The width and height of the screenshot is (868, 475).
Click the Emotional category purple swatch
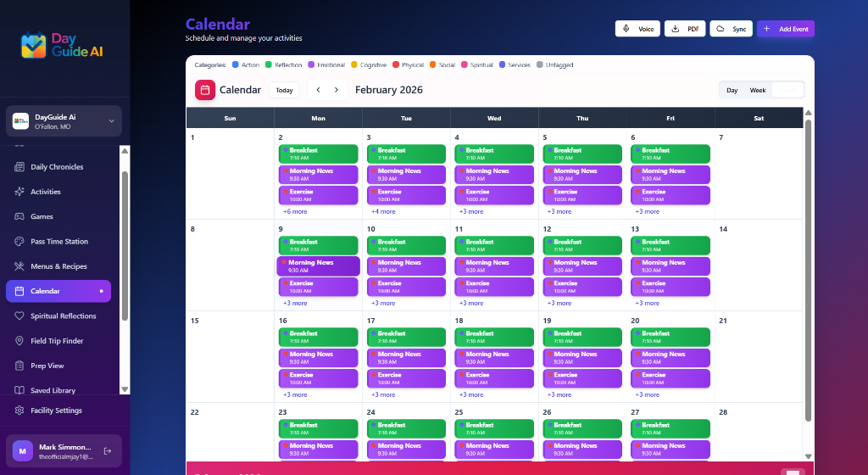point(311,64)
